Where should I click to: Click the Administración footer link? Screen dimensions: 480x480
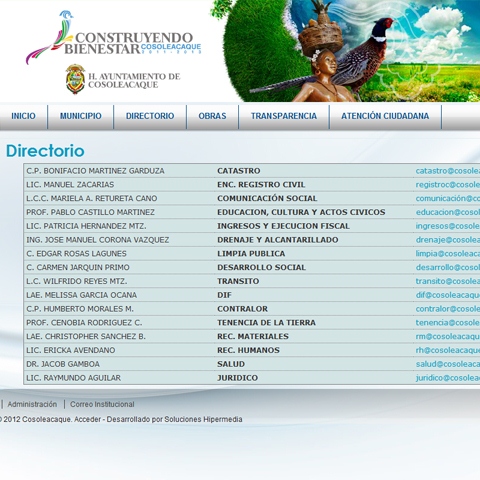click(32, 404)
